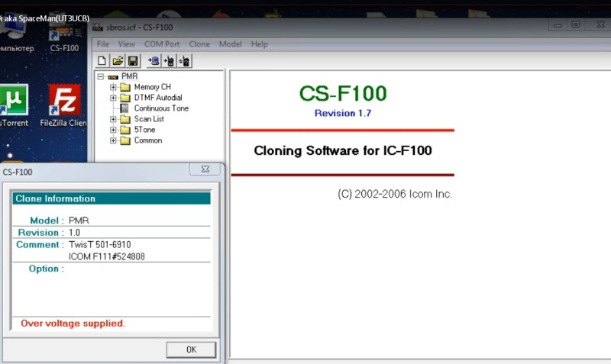Open the uTorrent desktop shortcut

click(x=14, y=105)
